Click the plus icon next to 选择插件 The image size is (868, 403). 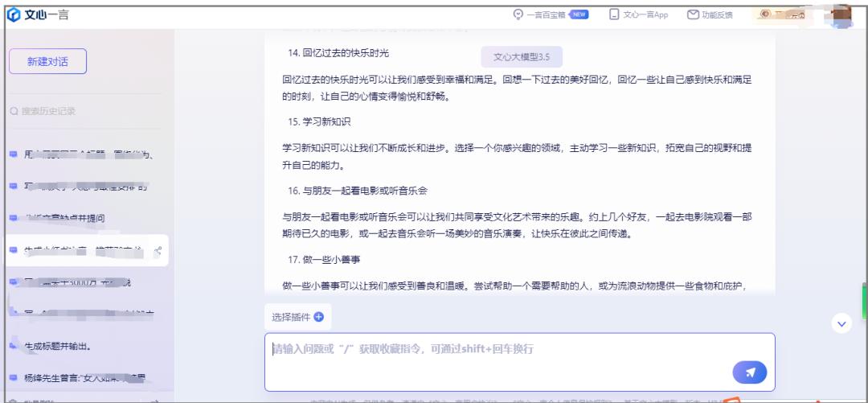(x=318, y=317)
